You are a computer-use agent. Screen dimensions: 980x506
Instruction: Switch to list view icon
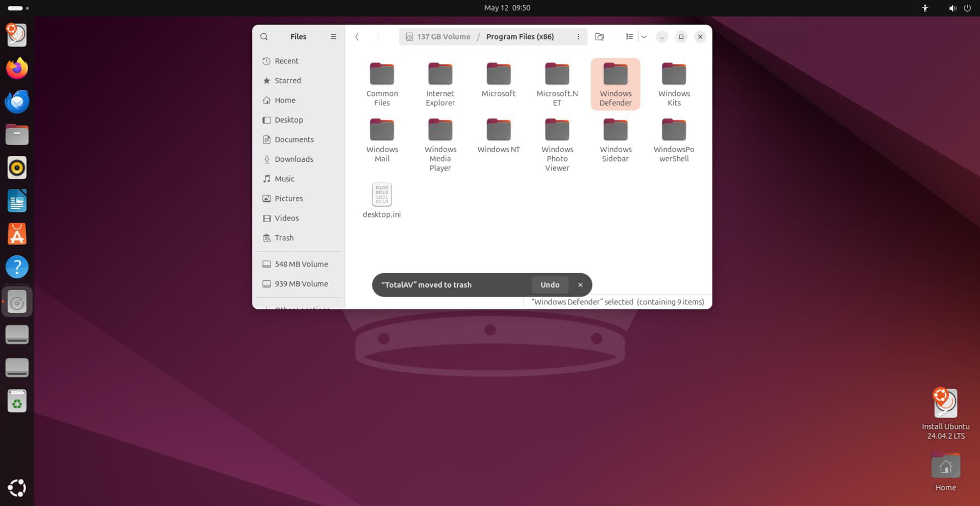(x=629, y=37)
